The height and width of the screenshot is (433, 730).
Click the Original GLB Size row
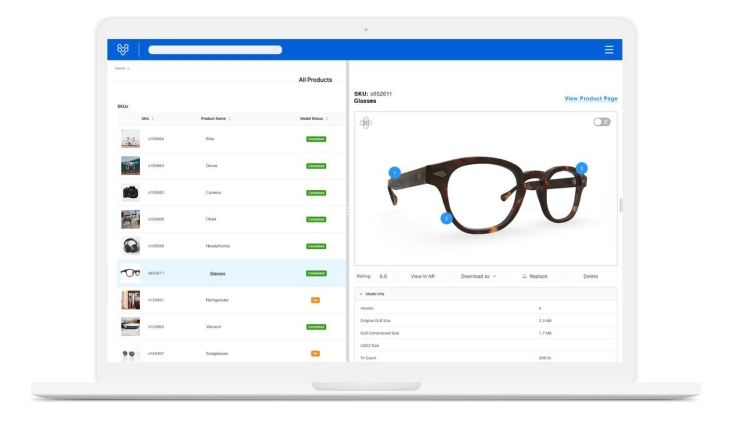tap(486, 321)
